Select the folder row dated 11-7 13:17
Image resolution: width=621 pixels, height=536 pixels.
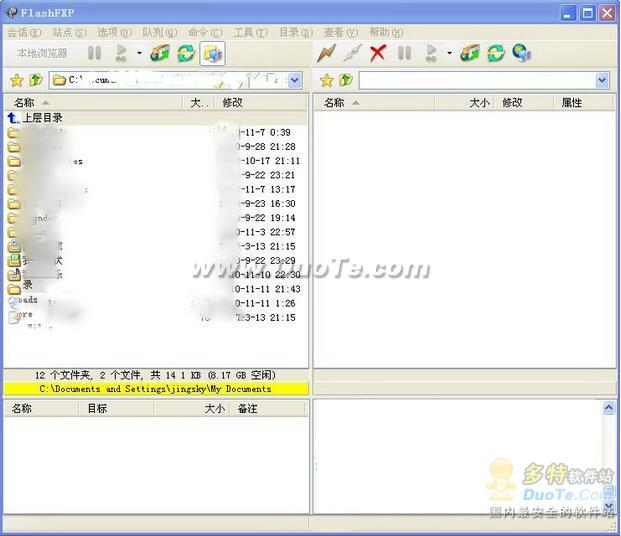[x=156, y=189]
